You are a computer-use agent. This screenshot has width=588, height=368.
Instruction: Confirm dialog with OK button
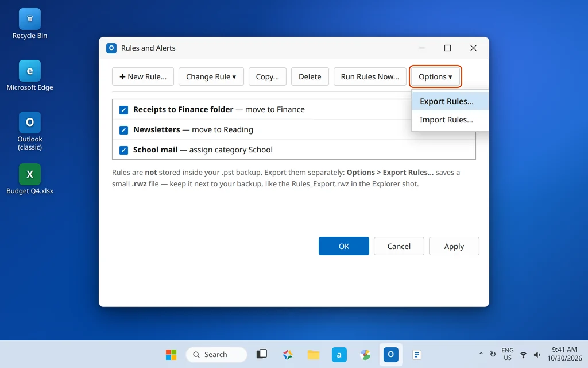(344, 246)
